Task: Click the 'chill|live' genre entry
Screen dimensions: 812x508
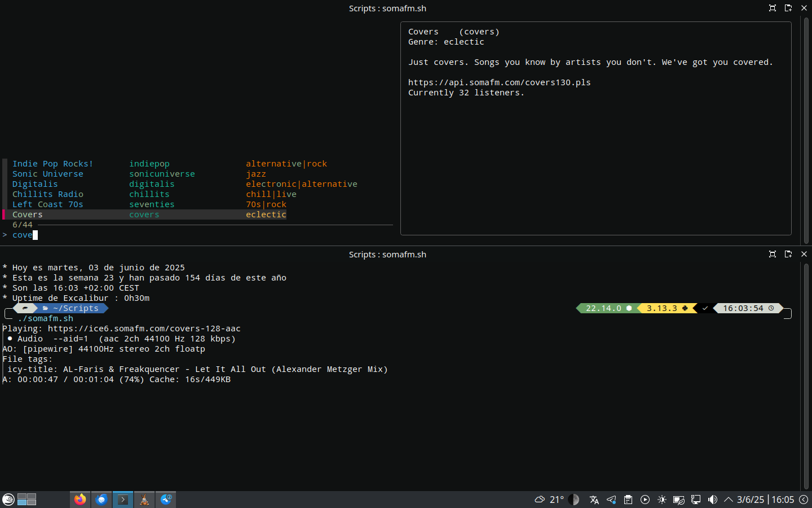Action: 271,194
